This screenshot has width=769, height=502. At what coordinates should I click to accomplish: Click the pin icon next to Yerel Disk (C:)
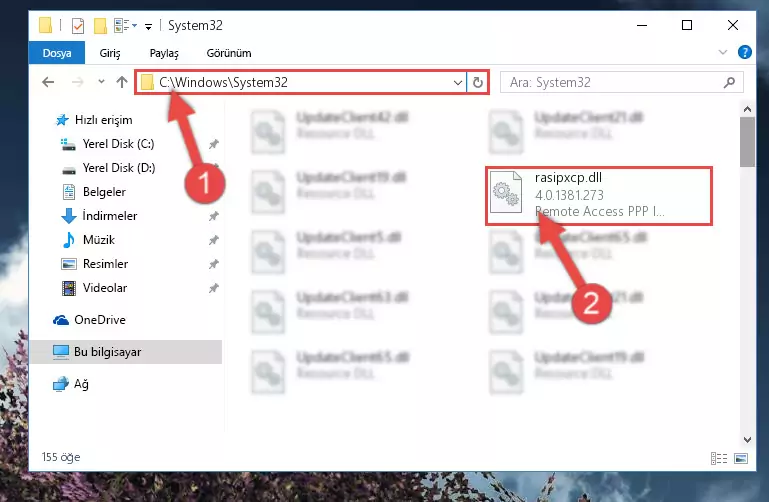point(213,144)
